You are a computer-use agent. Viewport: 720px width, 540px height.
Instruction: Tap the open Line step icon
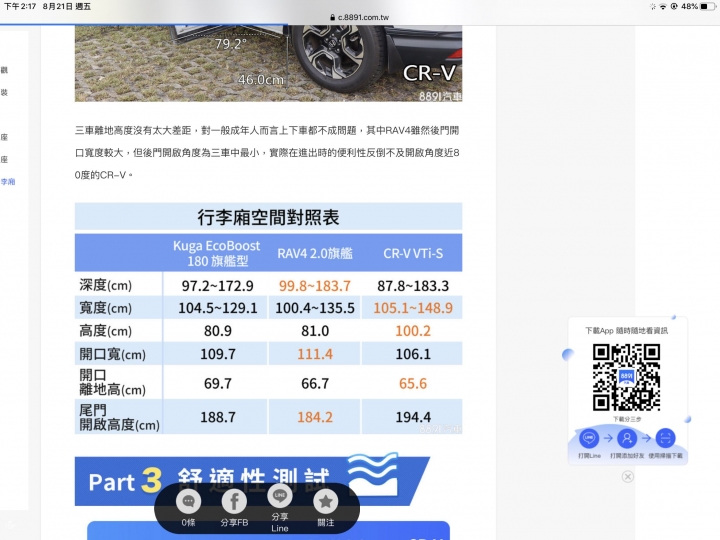589,438
